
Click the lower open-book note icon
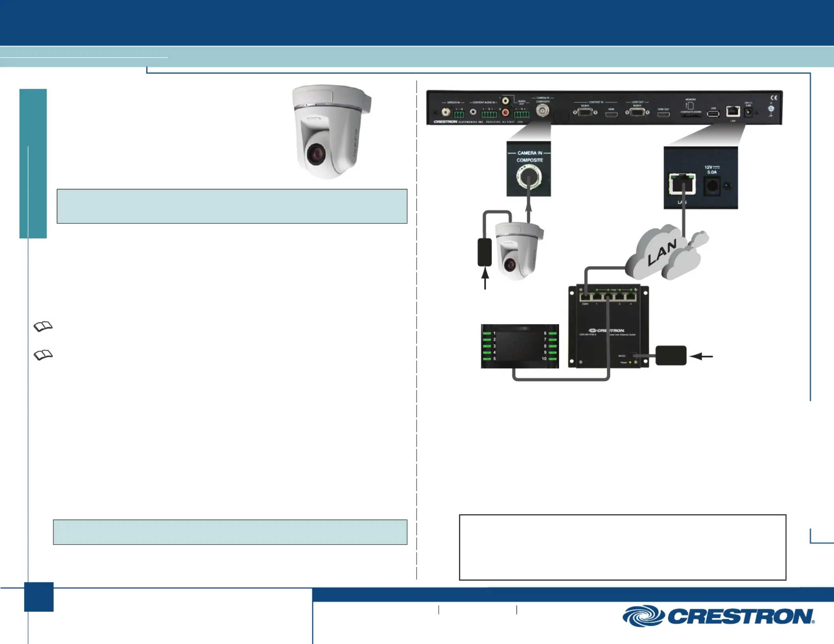coord(43,355)
